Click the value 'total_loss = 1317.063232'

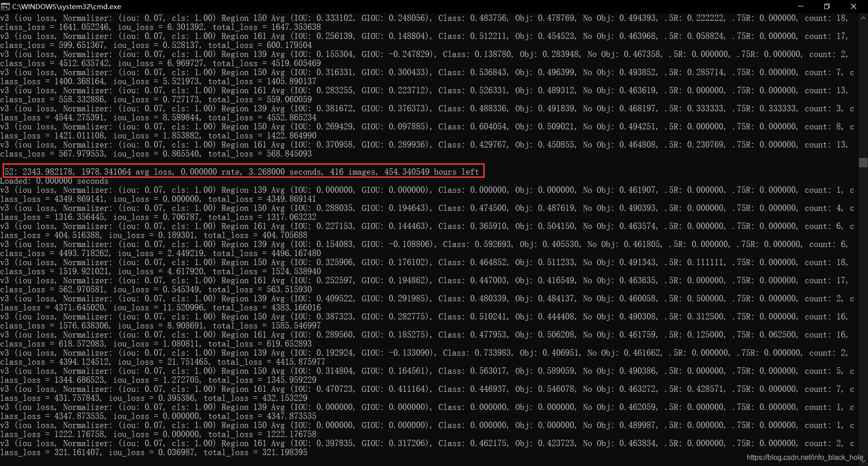[x=262, y=217]
